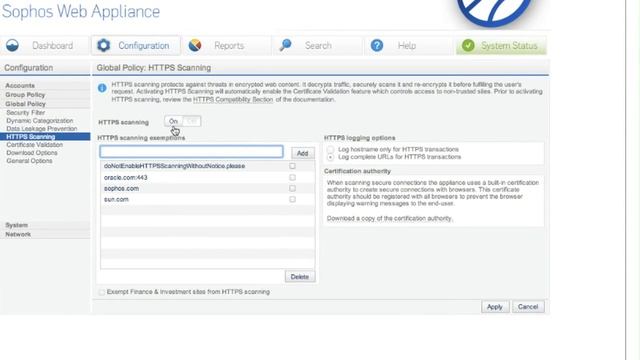Image resolution: width=640 pixels, height=360 pixels.
Task: Switch HTTPS scanning to On
Action: [173, 121]
